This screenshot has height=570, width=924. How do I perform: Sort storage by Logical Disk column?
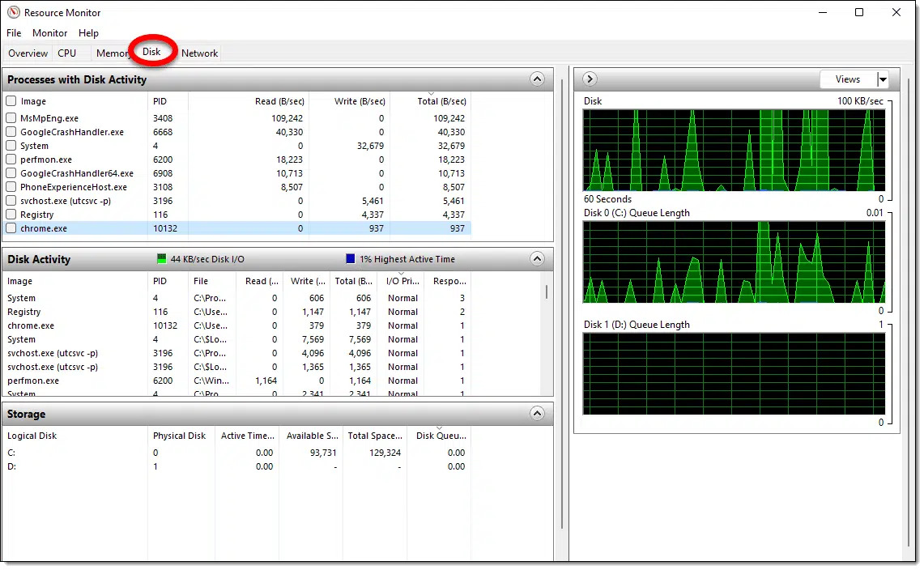tap(75, 436)
